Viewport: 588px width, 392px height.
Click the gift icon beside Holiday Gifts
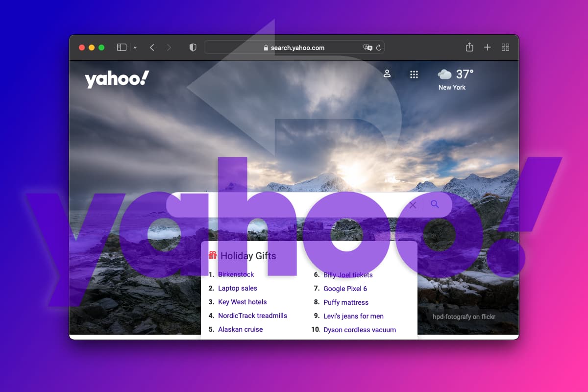coord(213,255)
